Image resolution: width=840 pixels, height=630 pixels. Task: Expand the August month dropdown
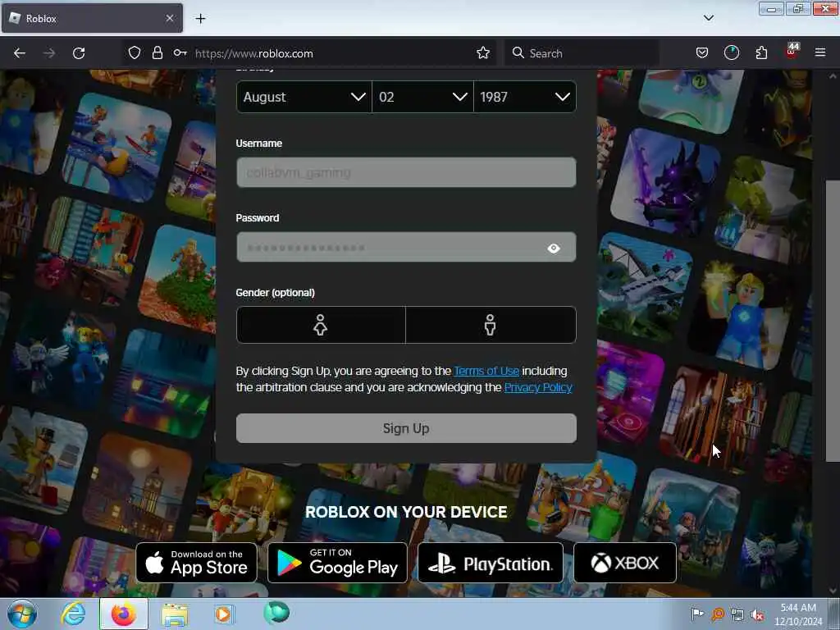pos(304,97)
